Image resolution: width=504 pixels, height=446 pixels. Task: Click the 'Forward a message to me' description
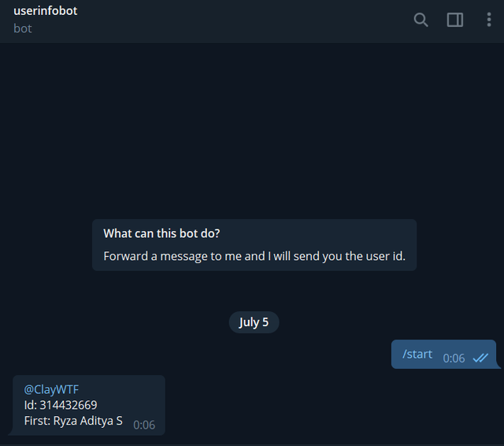point(254,256)
